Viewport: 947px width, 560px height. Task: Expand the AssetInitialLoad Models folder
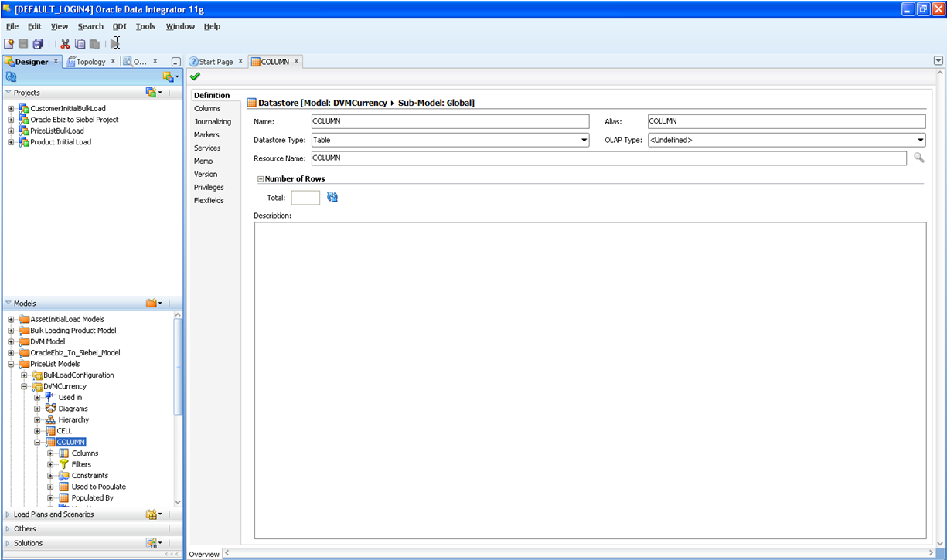[x=11, y=319]
